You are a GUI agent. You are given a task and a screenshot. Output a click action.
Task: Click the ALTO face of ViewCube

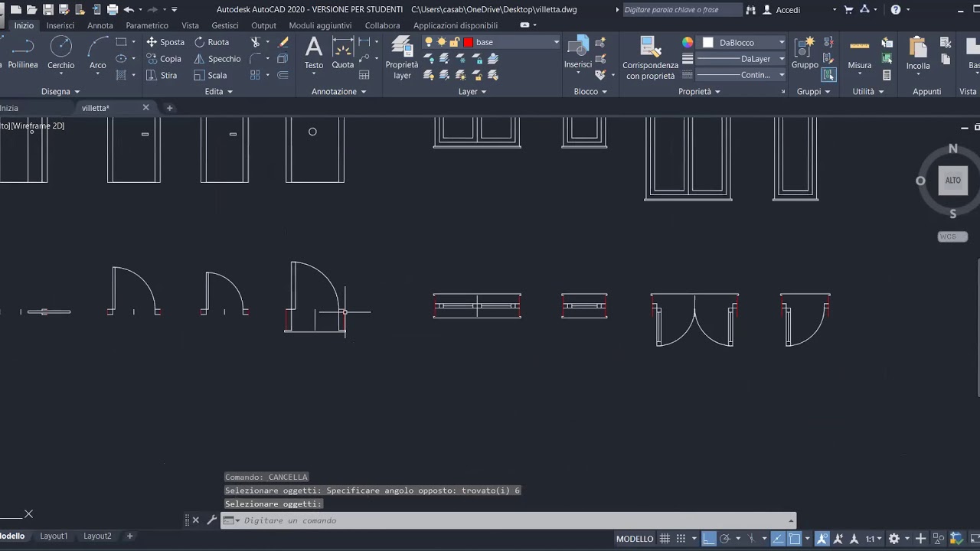(953, 181)
